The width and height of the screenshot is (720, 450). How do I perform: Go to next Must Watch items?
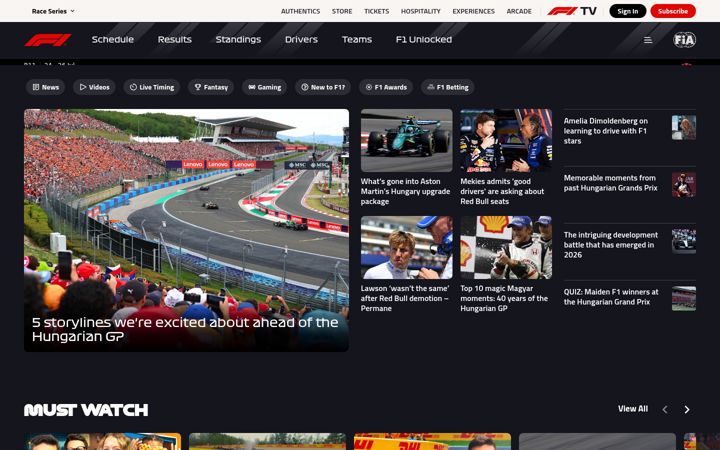687,410
